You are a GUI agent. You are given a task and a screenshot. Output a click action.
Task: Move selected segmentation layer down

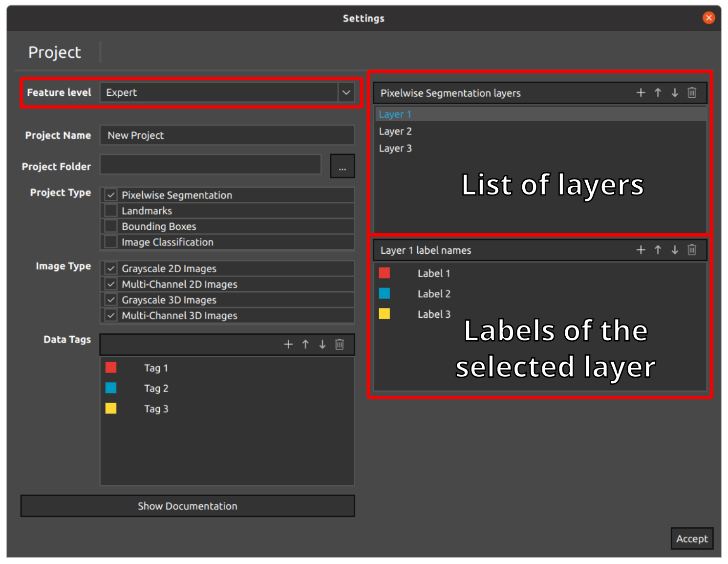click(x=675, y=93)
